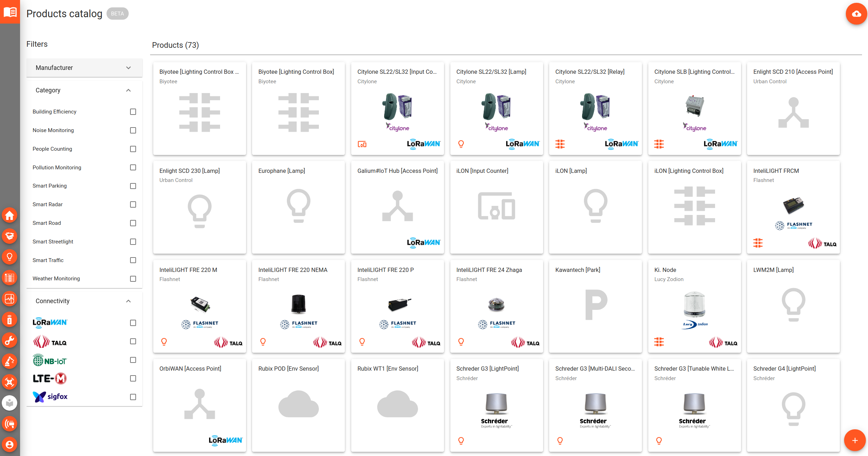Select the Enlight SCD 230 [Lamp] title
The width and height of the screenshot is (868, 456).
pyautogui.click(x=189, y=171)
